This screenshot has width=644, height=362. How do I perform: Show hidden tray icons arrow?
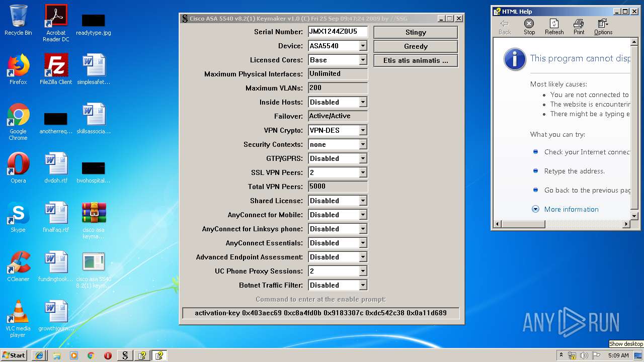[561, 355]
